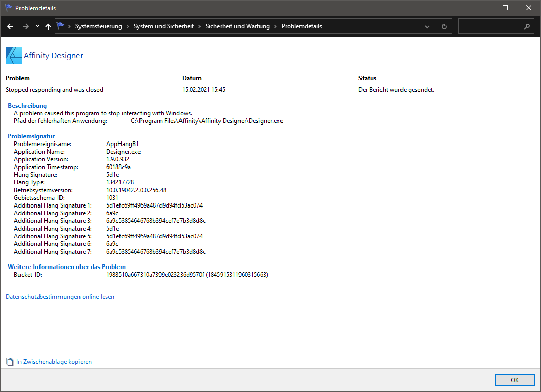
Task: Confirm with the OK button
Action: tap(515, 380)
